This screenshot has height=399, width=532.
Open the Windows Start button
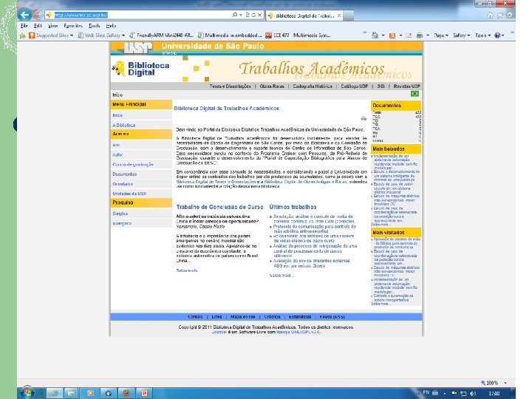click(27, 392)
